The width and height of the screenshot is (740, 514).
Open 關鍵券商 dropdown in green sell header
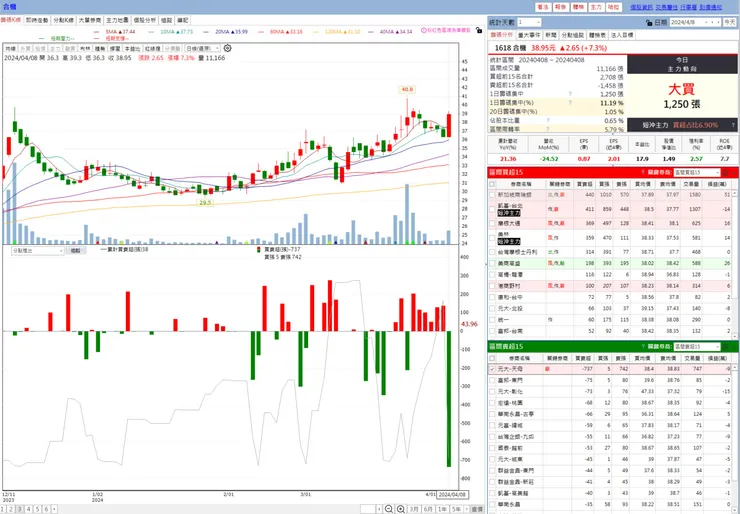[697, 346]
